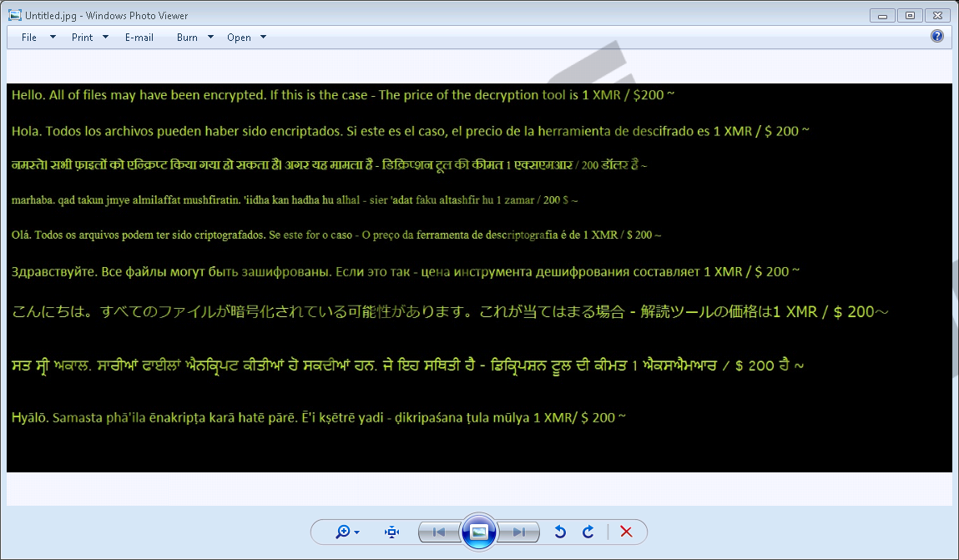Play the slide show

(479, 532)
